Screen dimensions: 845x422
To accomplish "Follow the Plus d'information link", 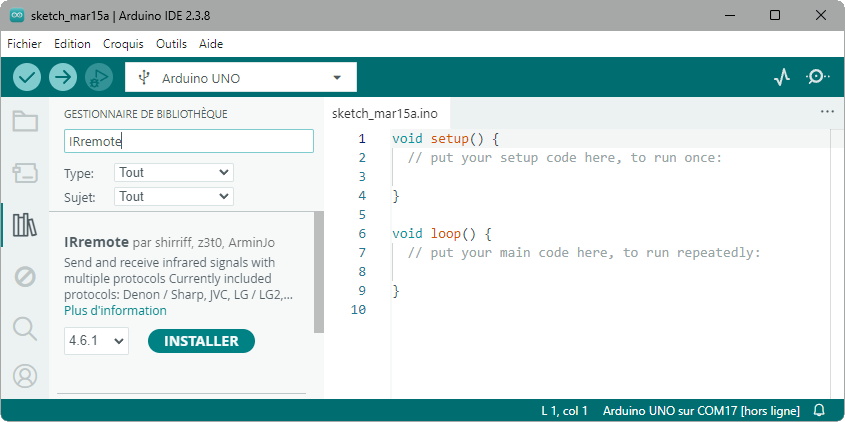I will click(115, 311).
